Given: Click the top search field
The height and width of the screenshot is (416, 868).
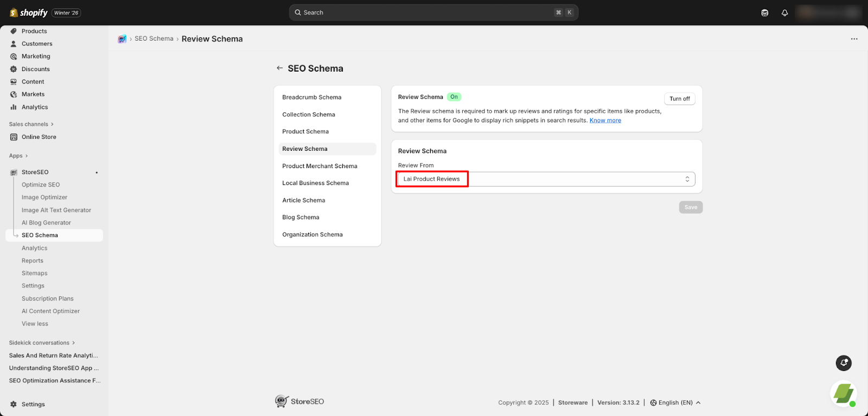Looking at the screenshot, I should (433, 12).
